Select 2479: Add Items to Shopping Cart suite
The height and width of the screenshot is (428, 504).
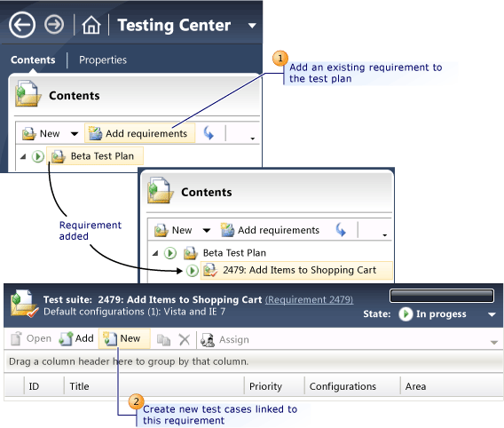coord(296,270)
